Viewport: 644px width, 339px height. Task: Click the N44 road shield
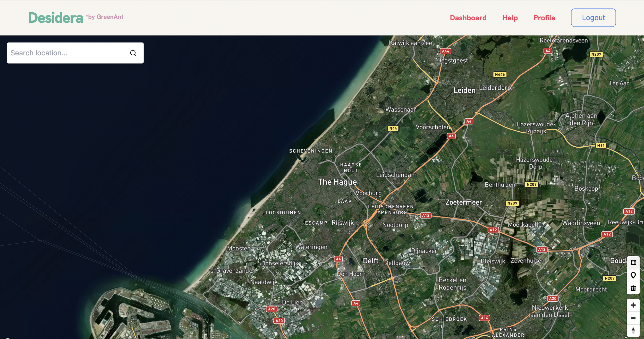pos(393,128)
